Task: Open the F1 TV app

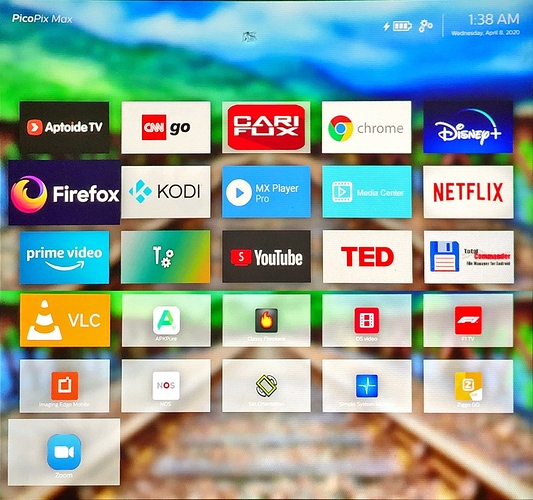Action: 468,321
